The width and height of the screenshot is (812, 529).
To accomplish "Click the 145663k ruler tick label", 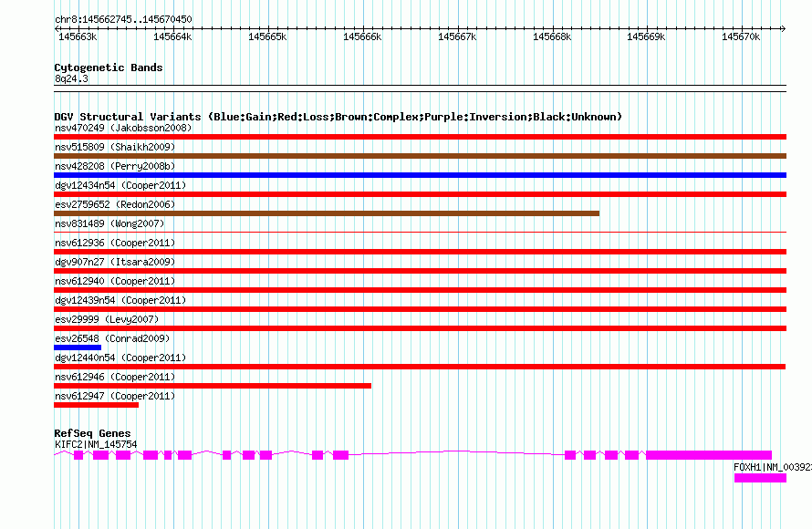I will 78,36.
